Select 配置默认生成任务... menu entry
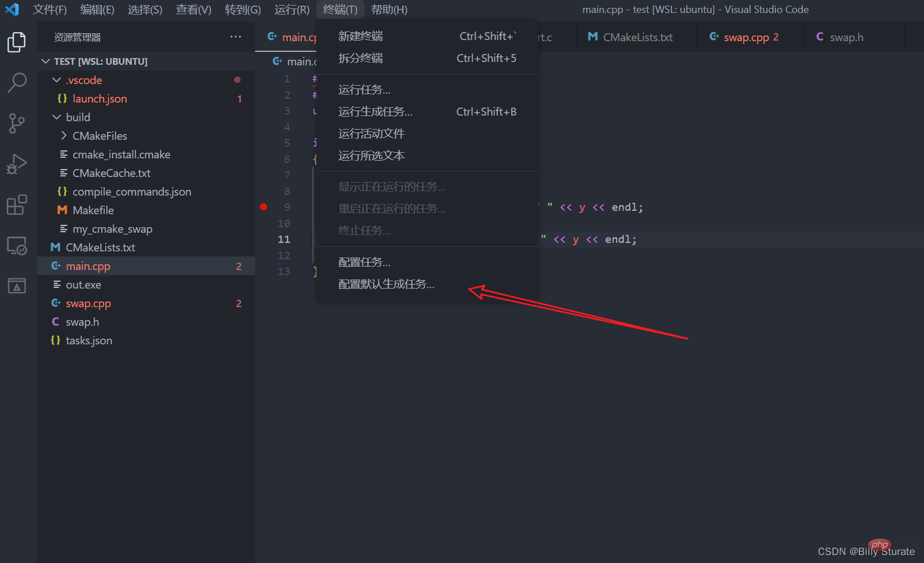924x563 pixels. pyautogui.click(x=386, y=285)
